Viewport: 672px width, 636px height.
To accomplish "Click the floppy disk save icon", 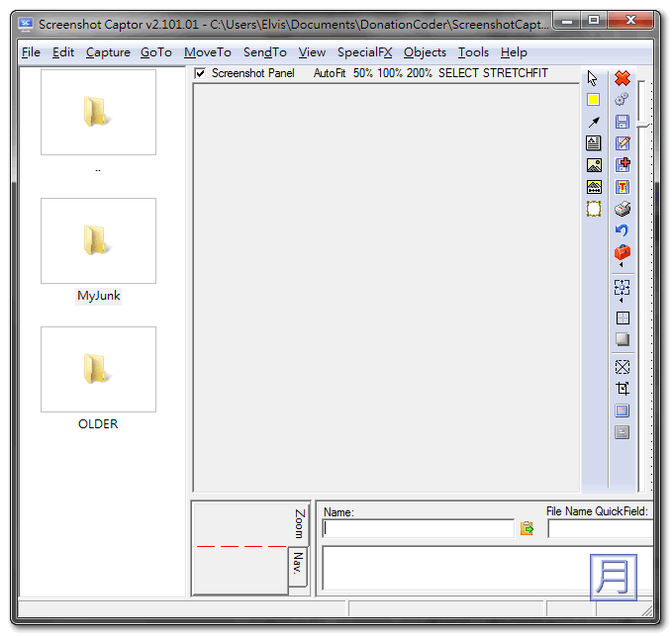I will click(623, 122).
